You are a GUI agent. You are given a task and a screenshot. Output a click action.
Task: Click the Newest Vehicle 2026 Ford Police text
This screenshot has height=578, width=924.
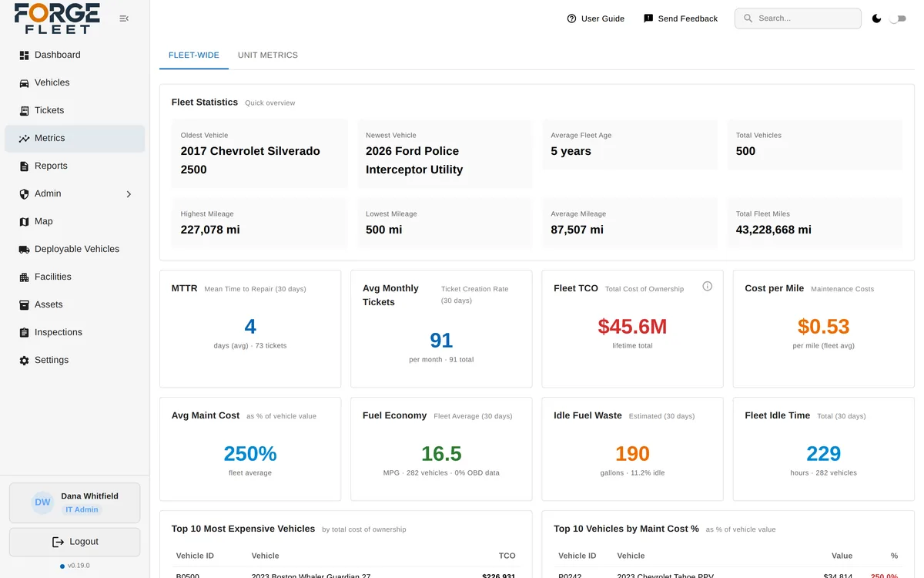coord(414,160)
